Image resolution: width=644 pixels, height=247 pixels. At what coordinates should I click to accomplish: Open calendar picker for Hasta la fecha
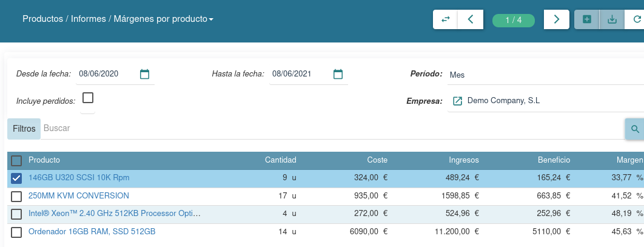coord(338,74)
